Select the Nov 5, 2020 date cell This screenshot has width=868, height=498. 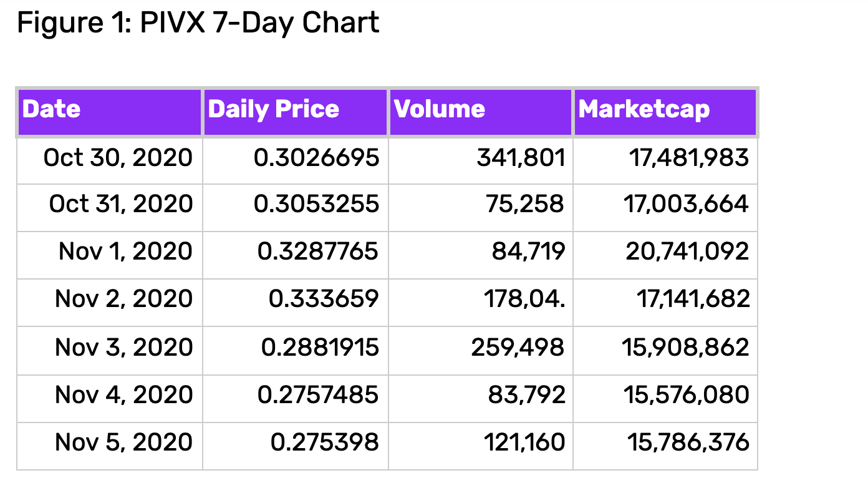(x=110, y=446)
